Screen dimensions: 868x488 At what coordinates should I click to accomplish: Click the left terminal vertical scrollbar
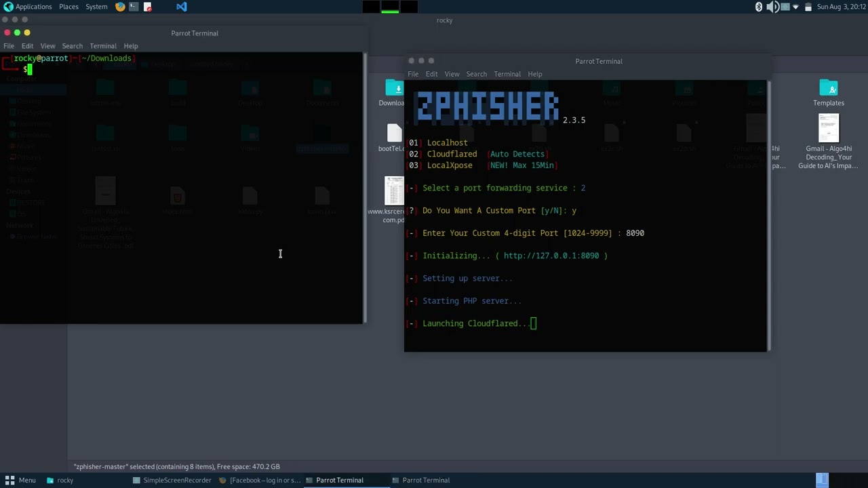click(x=365, y=188)
